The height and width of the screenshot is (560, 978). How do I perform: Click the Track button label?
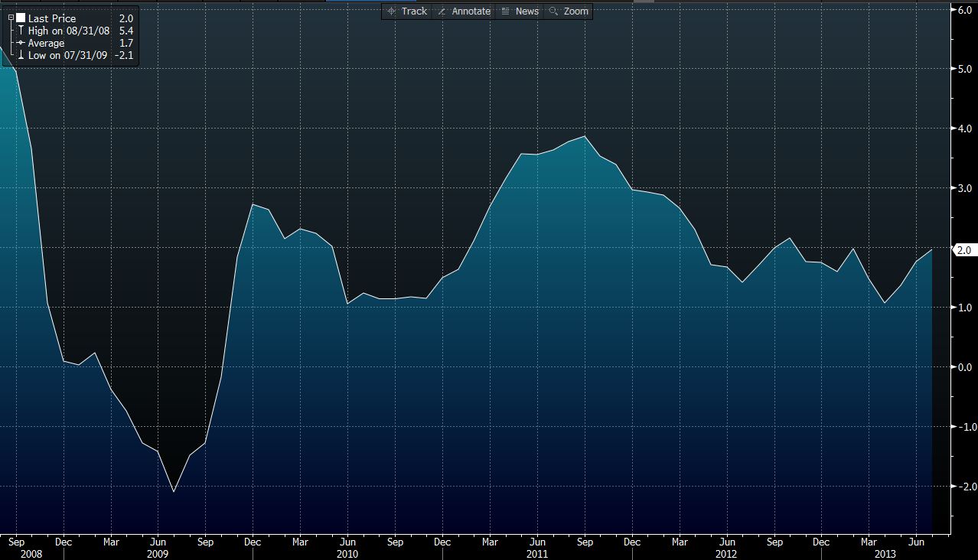(x=414, y=11)
